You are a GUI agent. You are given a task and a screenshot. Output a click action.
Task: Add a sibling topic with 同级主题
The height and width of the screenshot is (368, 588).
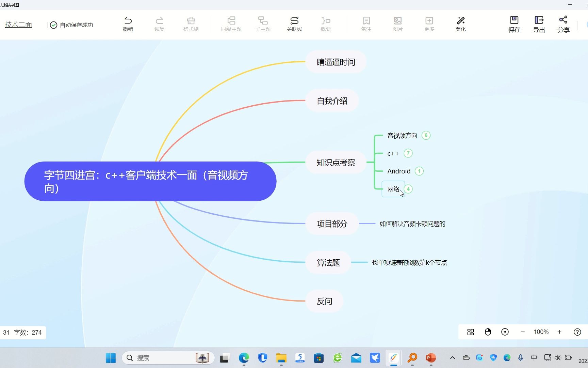(x=231, y=24)
